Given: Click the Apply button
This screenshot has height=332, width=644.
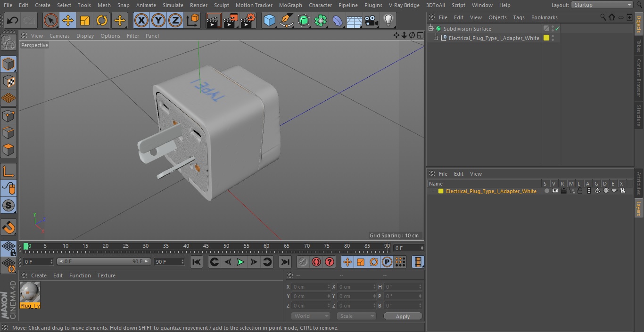Looking at the screenshot, I should click(x=403, y=316).
